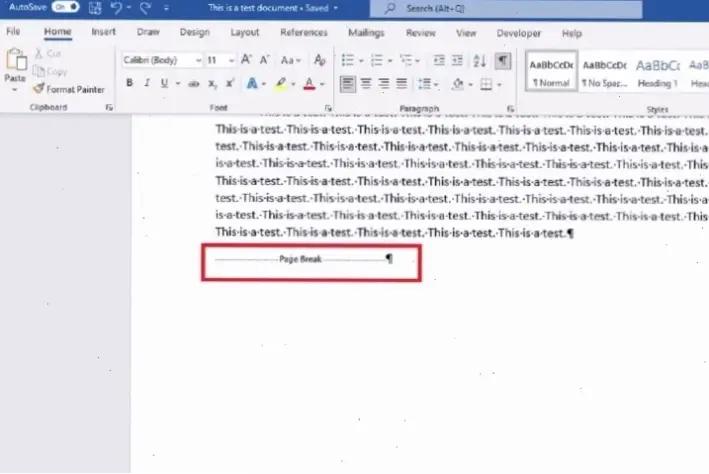
Task: Click the Save icon in title bar
Action: pyautogui.click(x=95, y=8)
